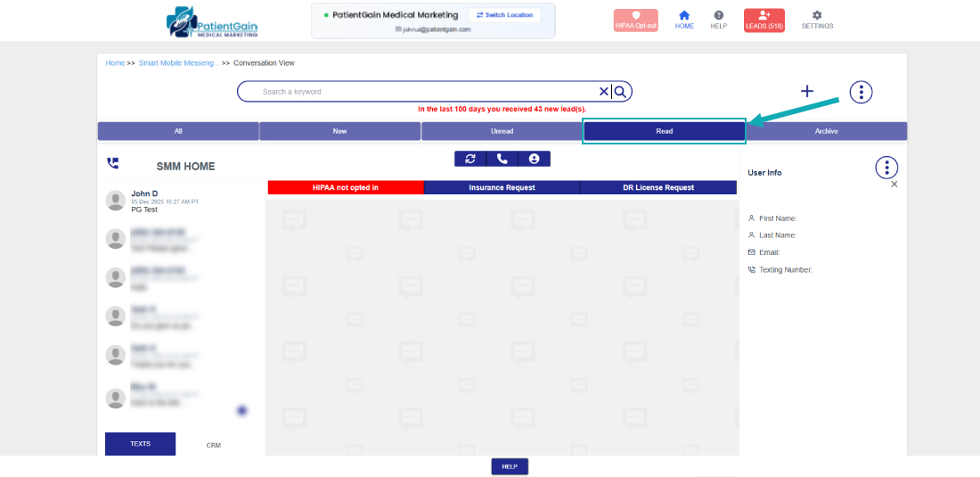Clear the search field with the X icon
Screen dimensions: 980x477
coord(604,91)
